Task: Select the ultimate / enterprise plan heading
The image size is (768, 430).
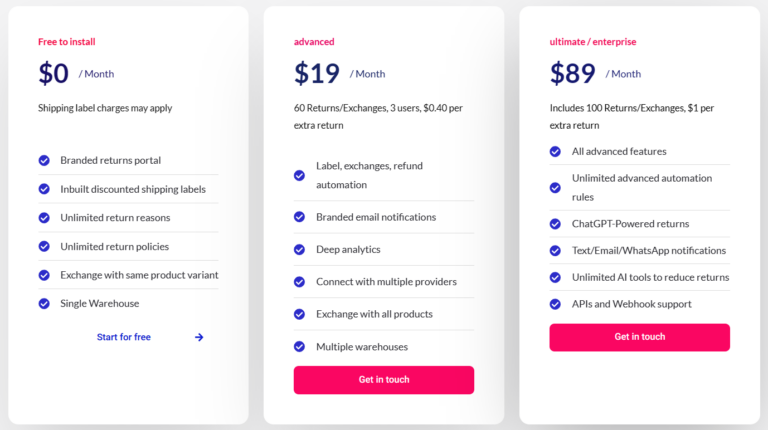Action: [x=593, y=42]
